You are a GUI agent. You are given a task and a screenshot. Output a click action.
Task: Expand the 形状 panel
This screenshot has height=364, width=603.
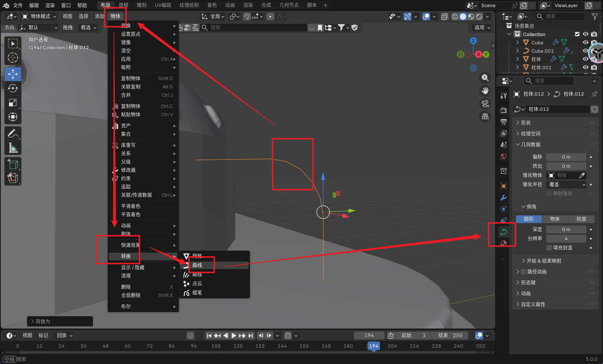click(x=526, y=123)
